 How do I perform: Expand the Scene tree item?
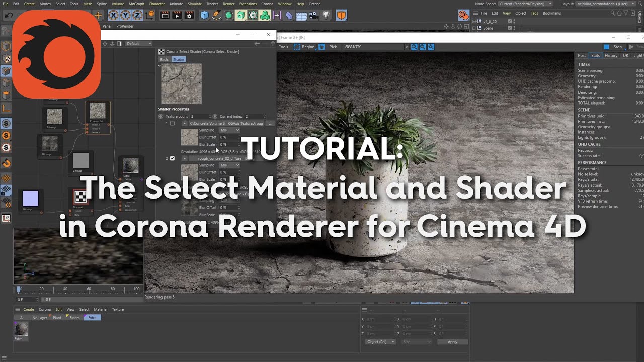(x=474, y=28)
